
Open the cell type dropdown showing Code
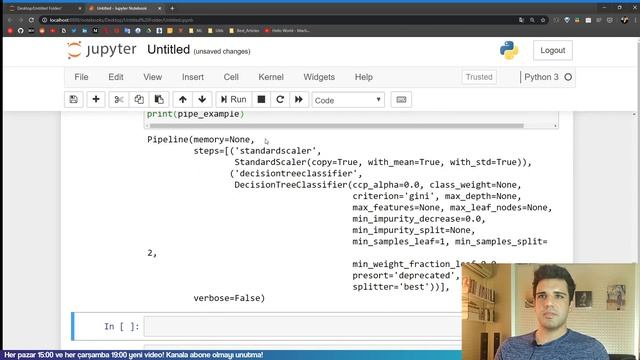click(348, 100)
